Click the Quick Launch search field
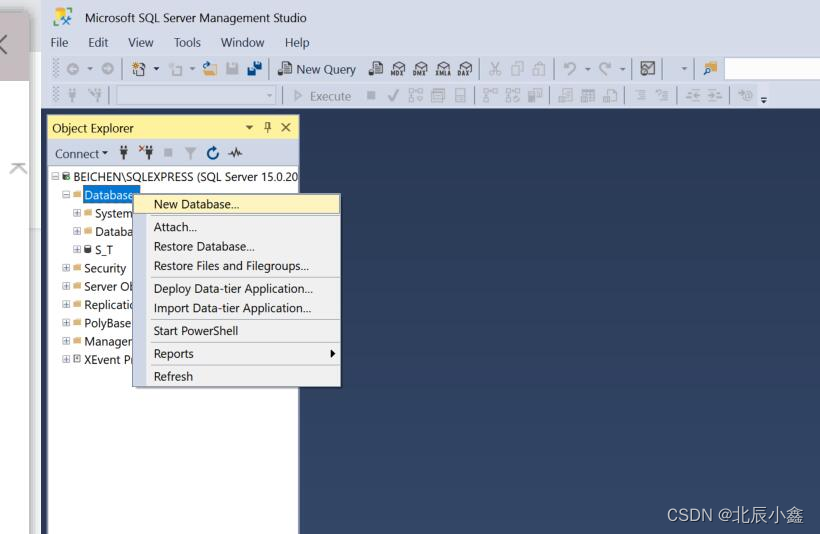This screenshot has height=534, width=820. coord(772,69)
